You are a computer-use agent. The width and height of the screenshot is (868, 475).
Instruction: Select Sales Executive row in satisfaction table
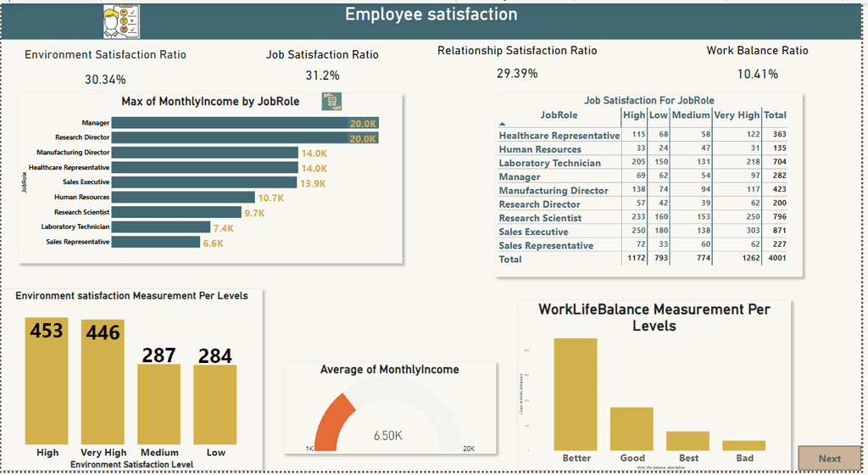point(643,232)
